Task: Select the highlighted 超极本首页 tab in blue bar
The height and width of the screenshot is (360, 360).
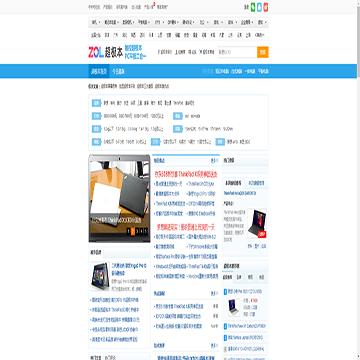Action: 99,71
